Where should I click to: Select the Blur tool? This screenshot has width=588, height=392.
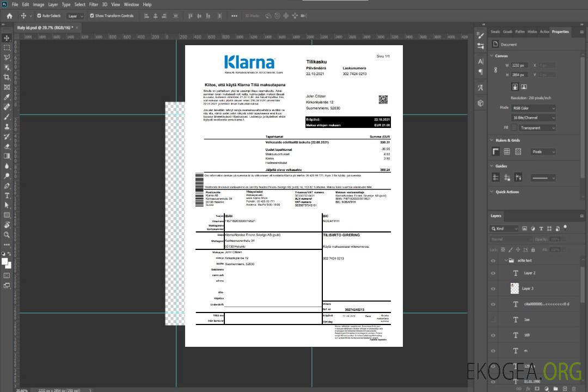[7, 166]
